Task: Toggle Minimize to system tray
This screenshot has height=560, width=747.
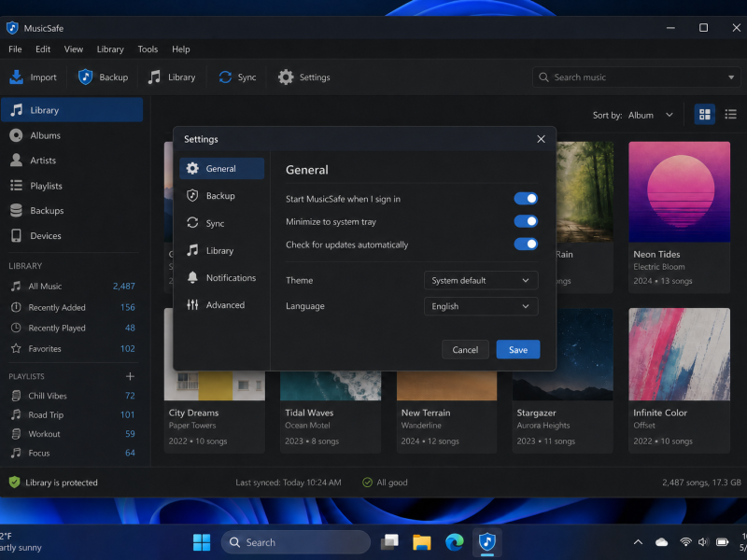Action: (526, 221)
